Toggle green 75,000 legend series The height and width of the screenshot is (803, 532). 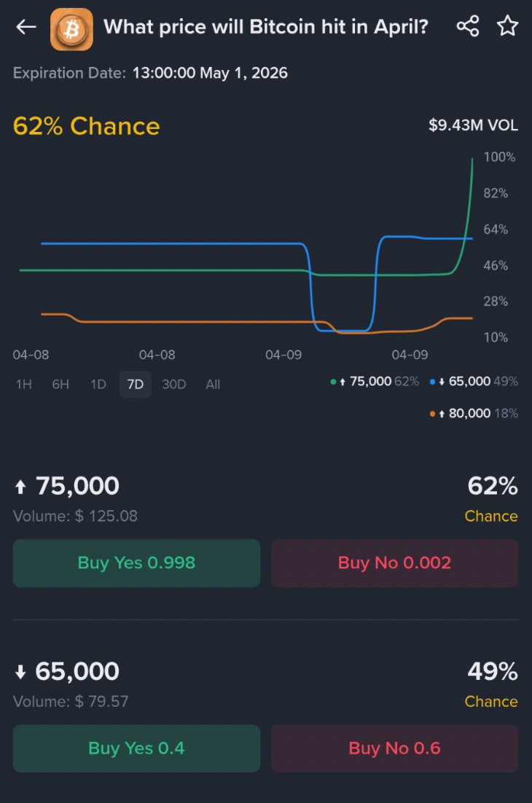click(374, 381)
